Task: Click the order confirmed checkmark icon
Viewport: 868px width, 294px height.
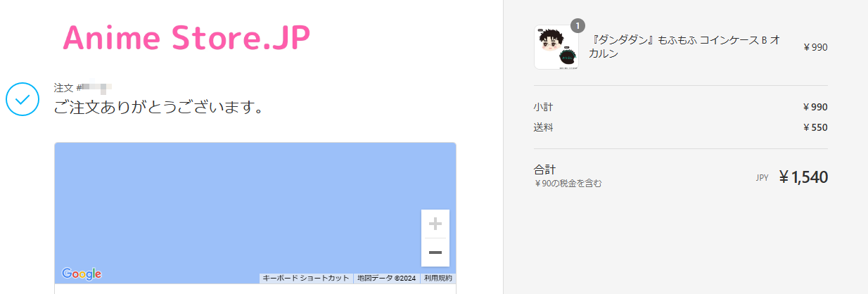Action: [23, 99]
